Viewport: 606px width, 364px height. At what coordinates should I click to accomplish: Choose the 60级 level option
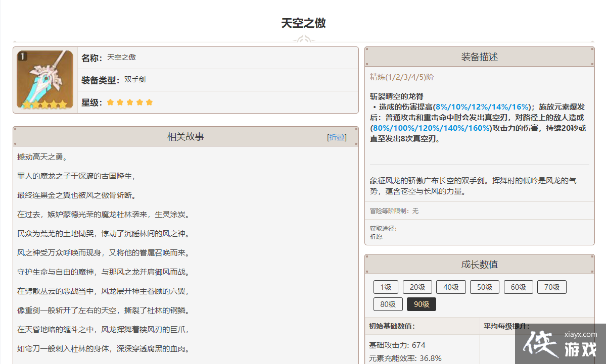point(518,287)
